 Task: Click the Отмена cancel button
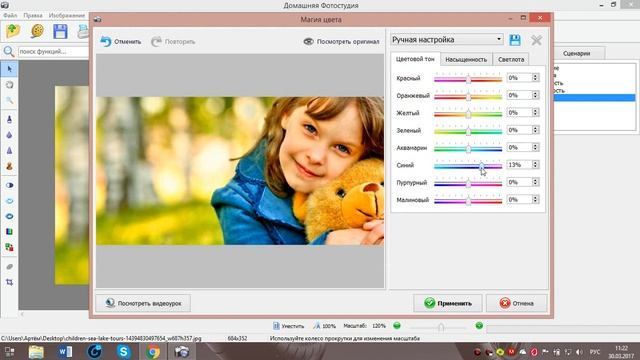[517, 303]
